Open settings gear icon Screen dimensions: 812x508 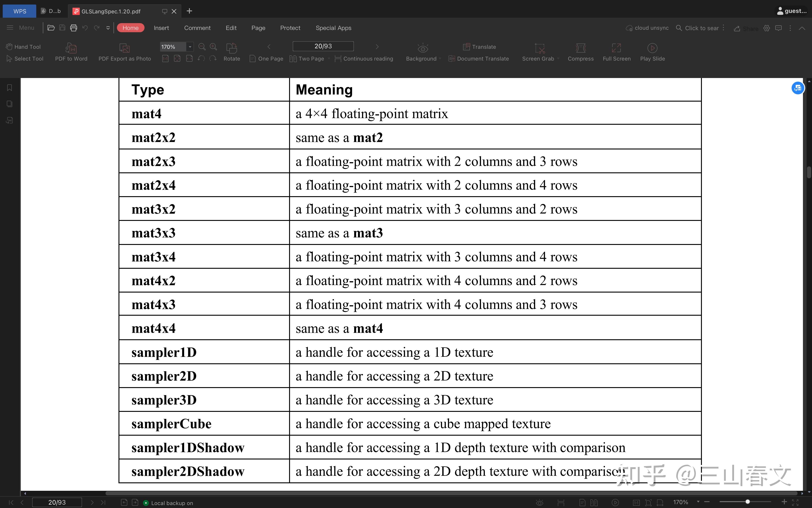[x=767, y=28]
